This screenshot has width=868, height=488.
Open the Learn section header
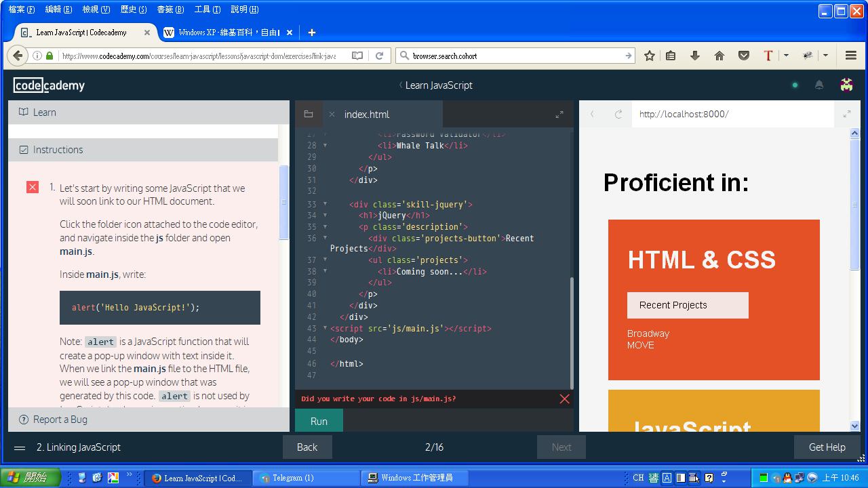[149, 113]
